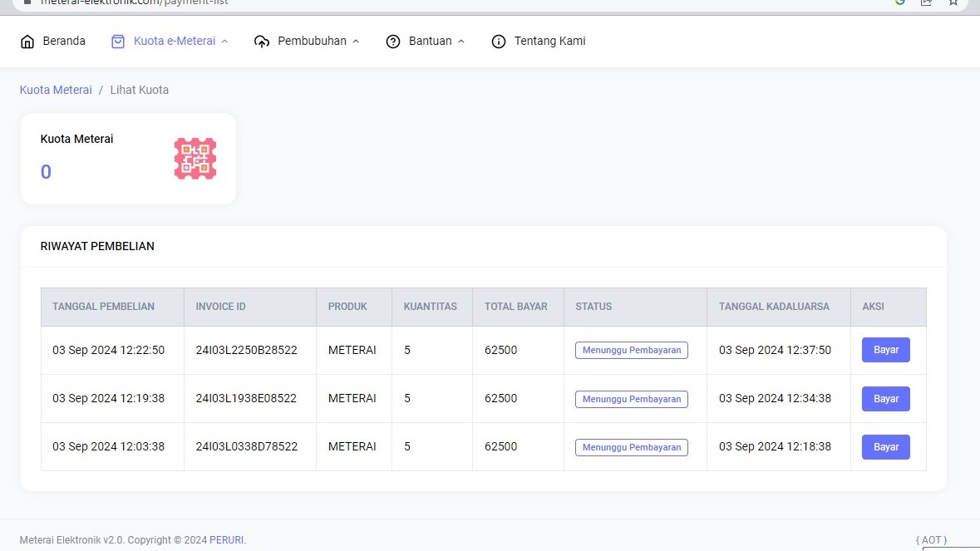Hit Bayar on the 24I03L0338D78522 row

tap(885, 447)
